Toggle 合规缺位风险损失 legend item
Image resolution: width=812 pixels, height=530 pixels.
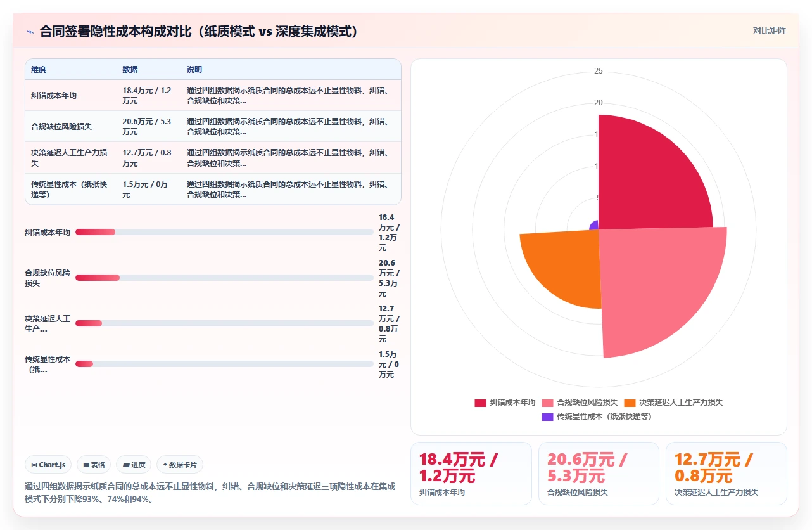tap(580, 403)
